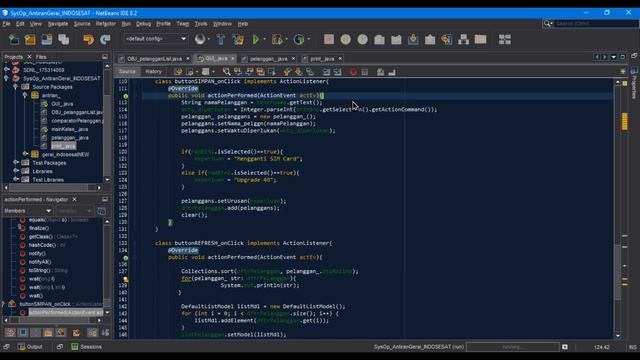
Task: Click the Stop Macro Recording editor icon
Action: coord(364,72)
